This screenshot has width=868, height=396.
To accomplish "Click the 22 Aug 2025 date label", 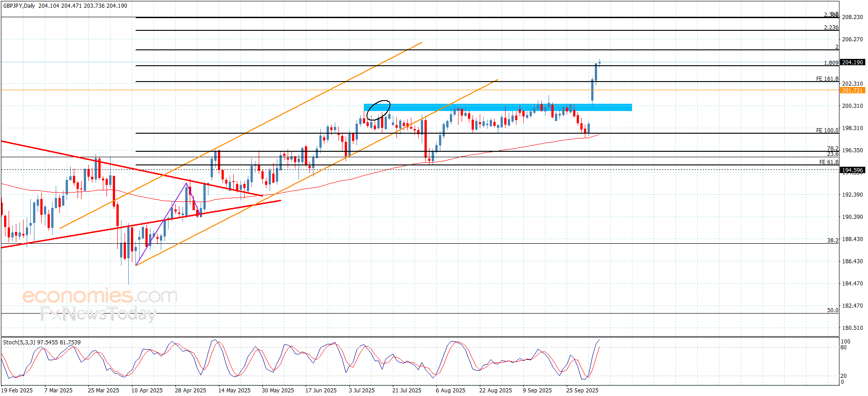I will (496, 391).
